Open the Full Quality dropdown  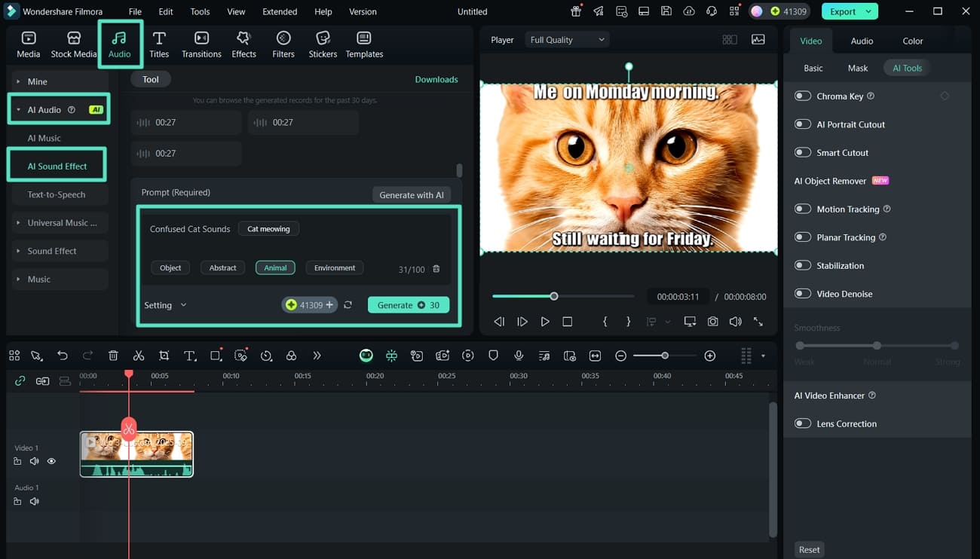(x=567, y=40)
